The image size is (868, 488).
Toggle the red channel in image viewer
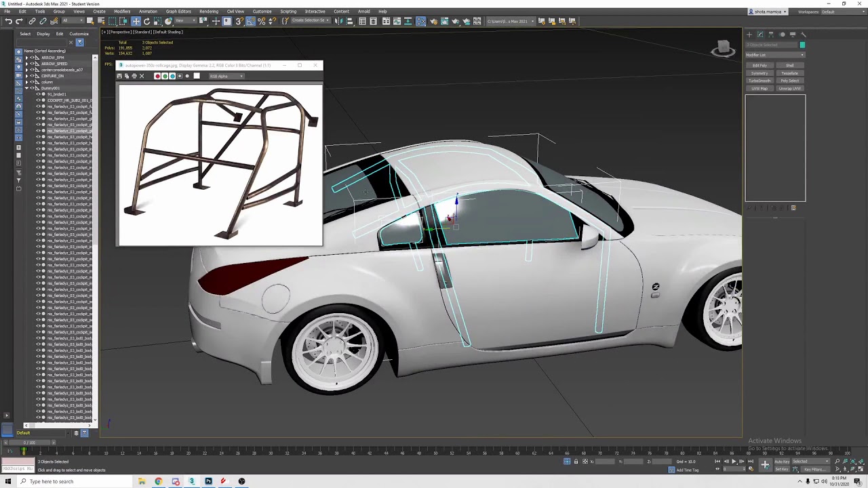[157, 76]
